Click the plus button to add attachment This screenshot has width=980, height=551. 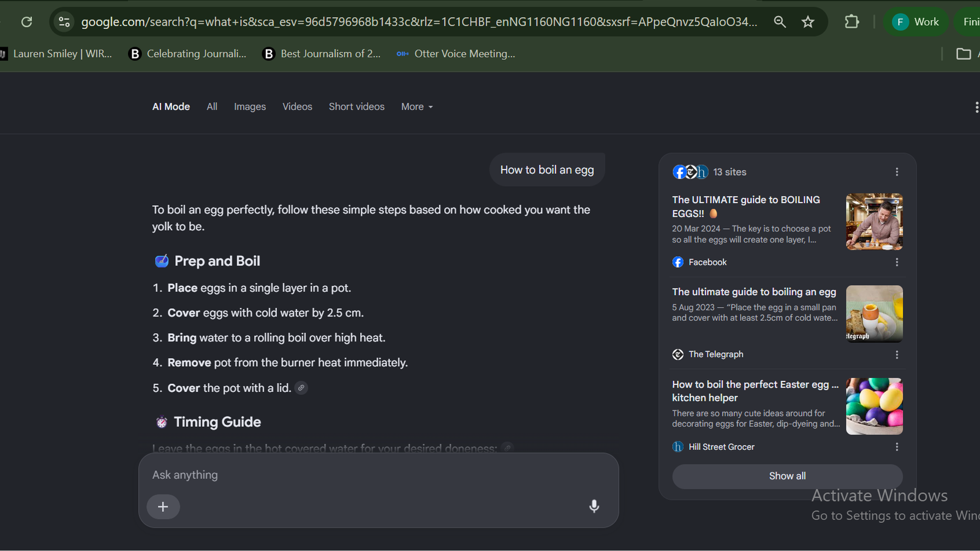(163, 507)
